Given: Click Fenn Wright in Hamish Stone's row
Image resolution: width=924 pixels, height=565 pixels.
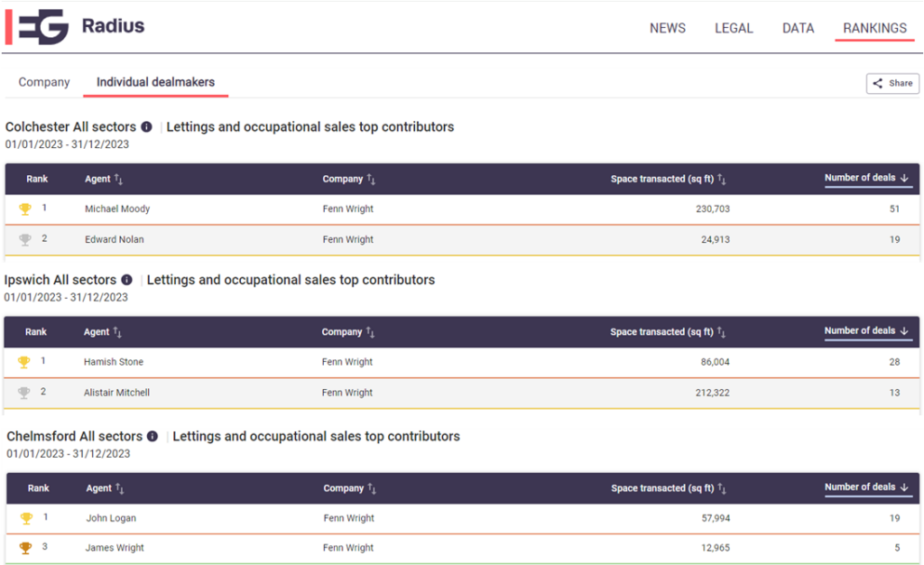Looking at the screenshot, I should pos(347,362).
